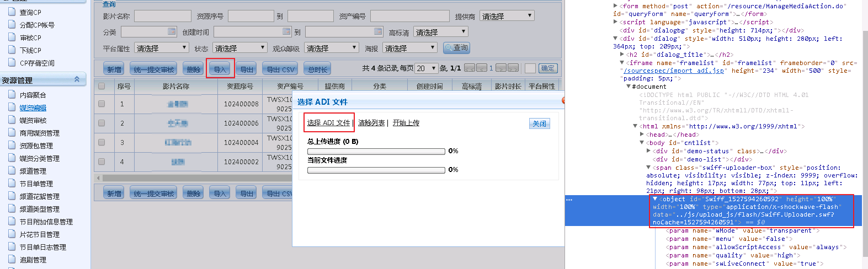Image resolution: width=868 pixels, height=269 pixels.
Task: Select 审核CP in the sidebar
Action: point(30,37)
